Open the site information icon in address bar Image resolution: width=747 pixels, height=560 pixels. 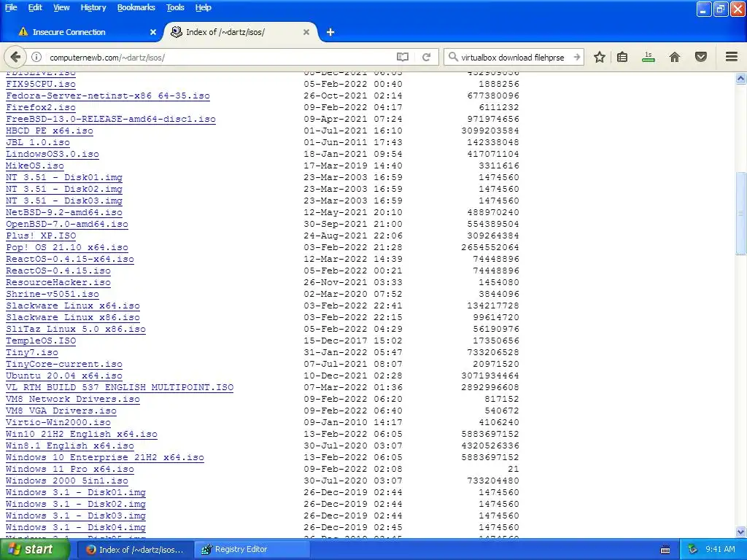(36, 57)
